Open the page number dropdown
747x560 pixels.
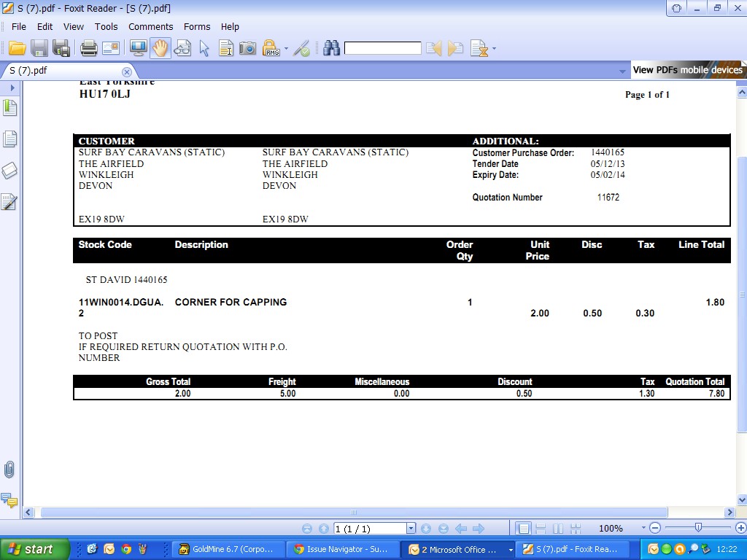coord(411,529)
